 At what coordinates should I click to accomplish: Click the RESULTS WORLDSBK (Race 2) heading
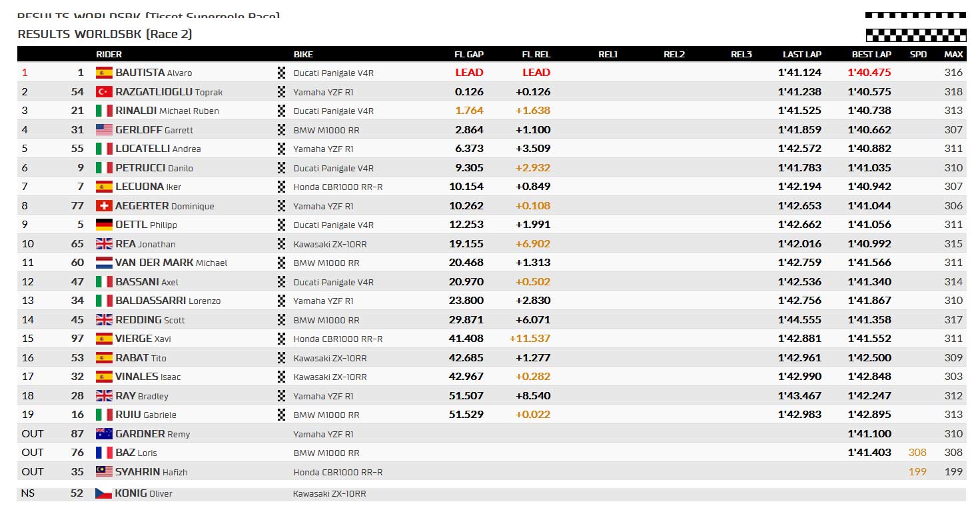(105, 34)
